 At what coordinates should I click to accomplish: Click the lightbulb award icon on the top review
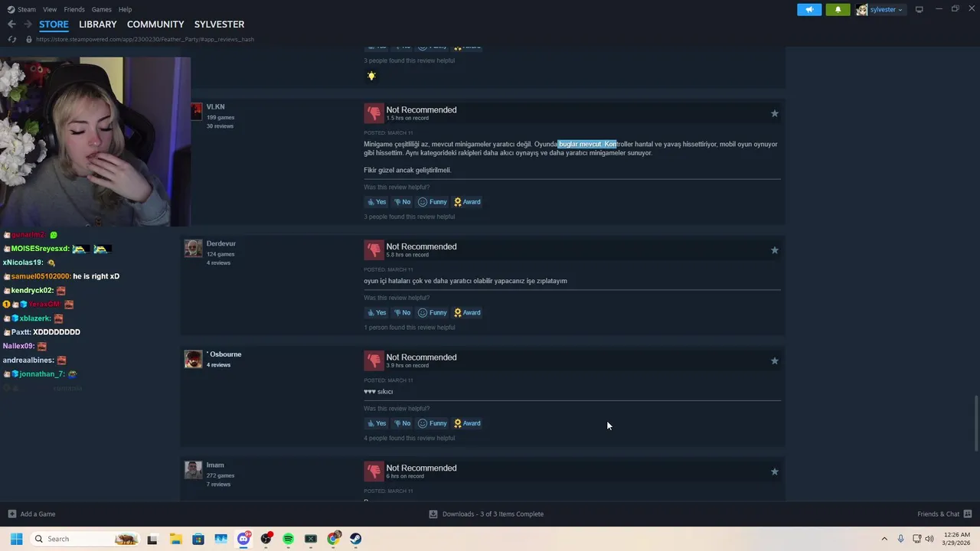tap(371, 76)
